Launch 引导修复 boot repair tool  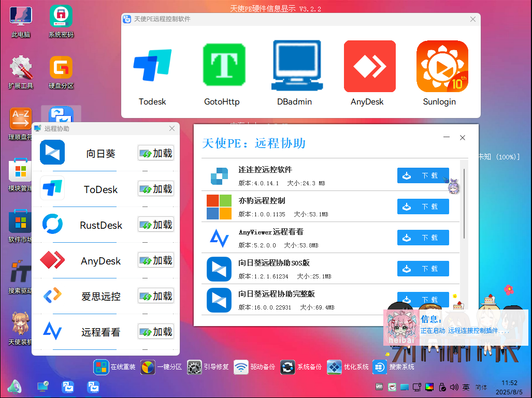(x=194, y=367)
